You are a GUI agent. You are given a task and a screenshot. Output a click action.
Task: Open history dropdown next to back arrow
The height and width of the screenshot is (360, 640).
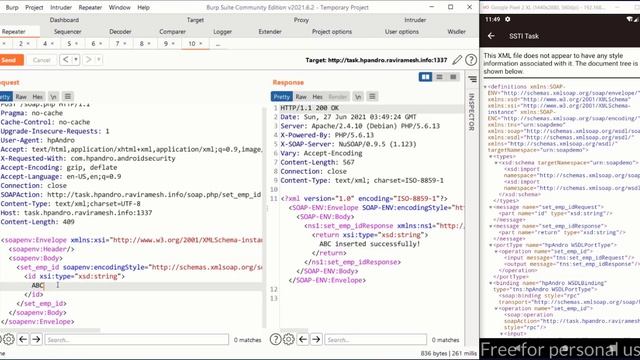coord(76,60)
